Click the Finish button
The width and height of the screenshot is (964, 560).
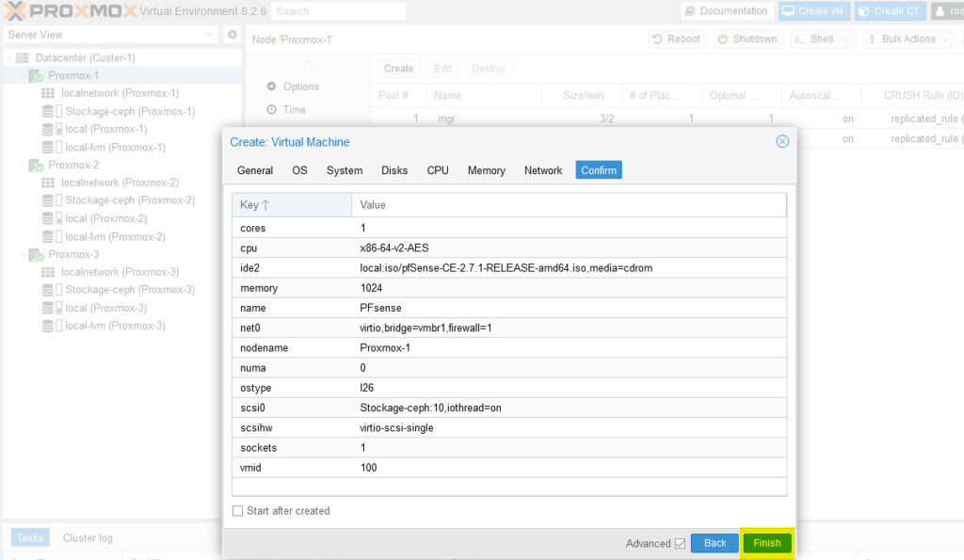click(x=766, y=543)
